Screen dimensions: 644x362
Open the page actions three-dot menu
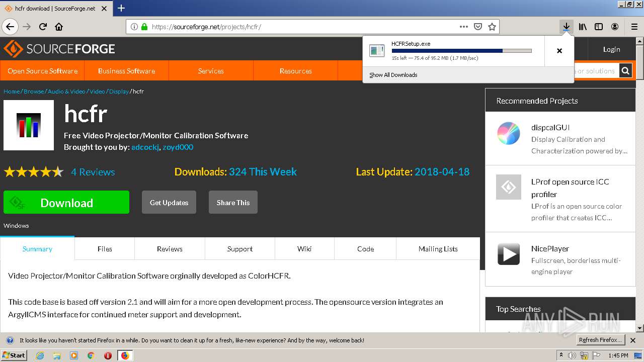(x=463, y=27)
